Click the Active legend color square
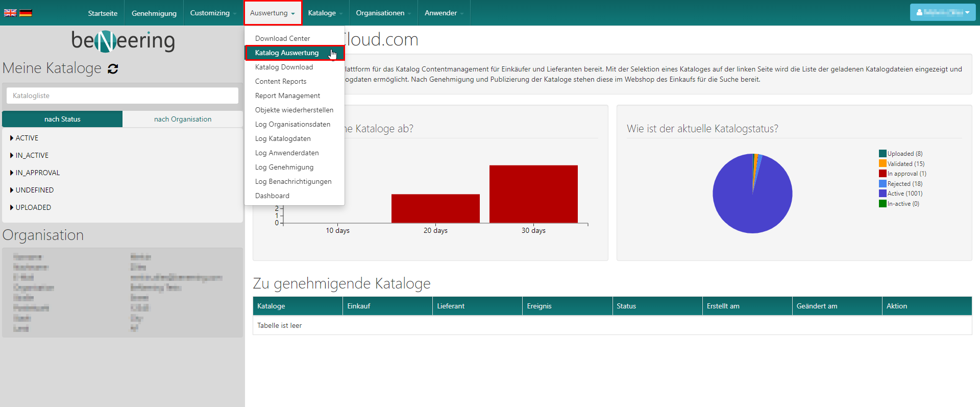The image size is (980, 407). (882, 194)
